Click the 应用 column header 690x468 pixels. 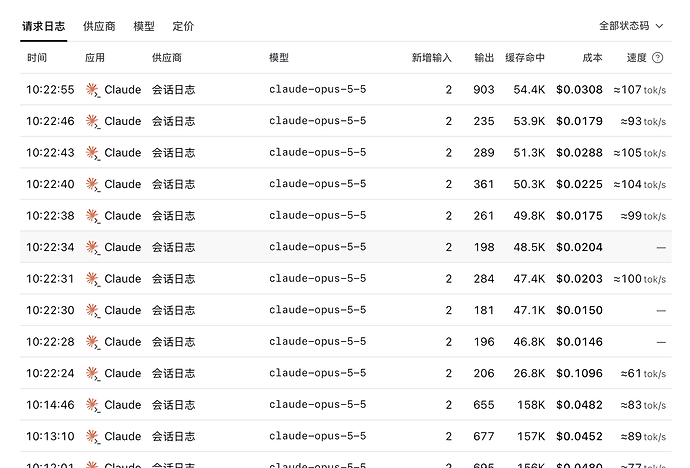pos(95,58)
